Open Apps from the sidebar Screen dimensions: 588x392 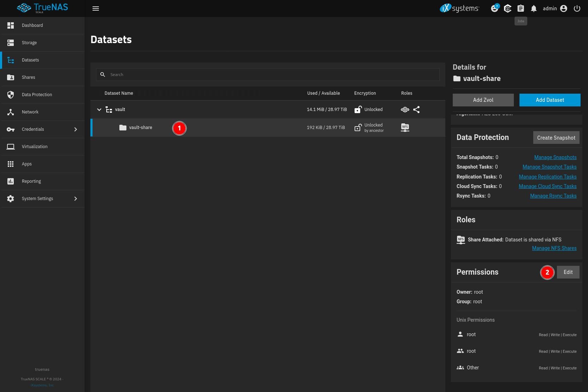coord(42,164)
